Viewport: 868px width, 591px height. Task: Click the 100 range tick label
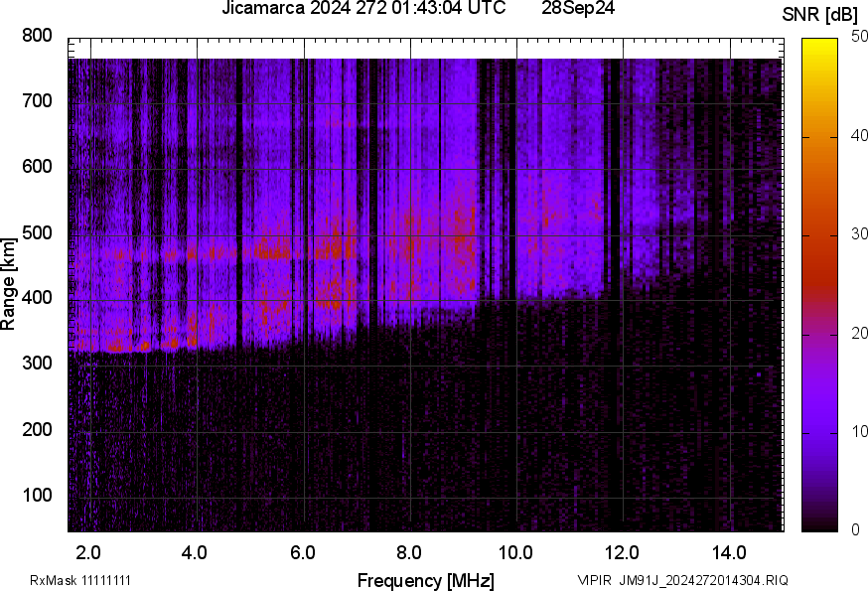pyautogui.click(x=37, y=495)
